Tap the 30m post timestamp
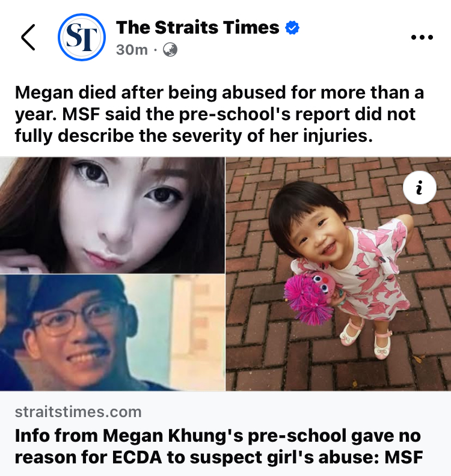 click(x=132, y=50)
